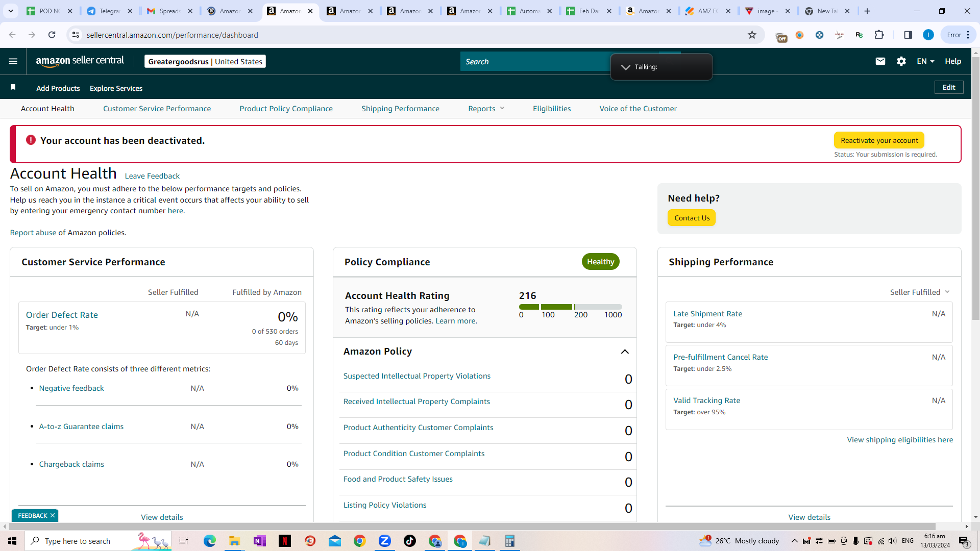
Task: Select the Account Health tab
Action: pos(47,109)
